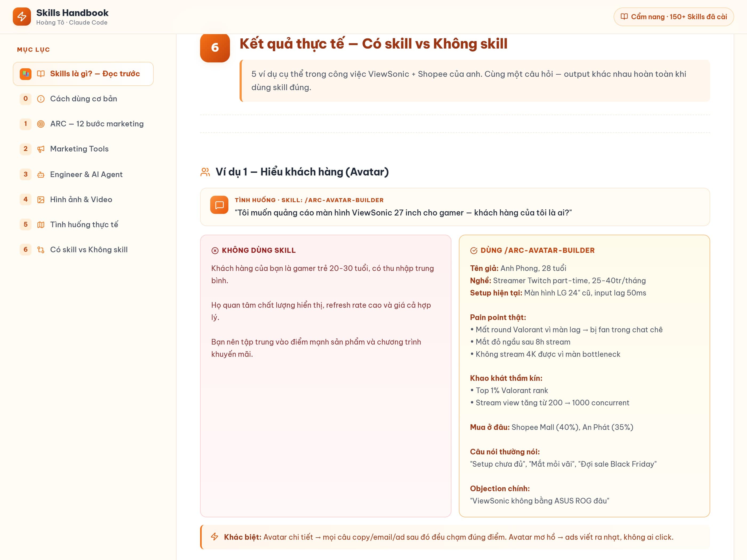Click the Setup hiện tại line
747x560 pixels.
[558, 293]
